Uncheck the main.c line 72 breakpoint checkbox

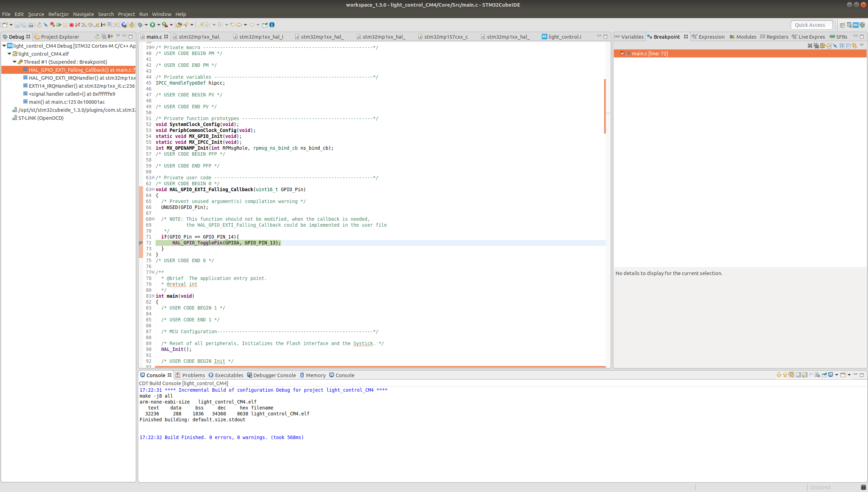[x=623, y=53]
